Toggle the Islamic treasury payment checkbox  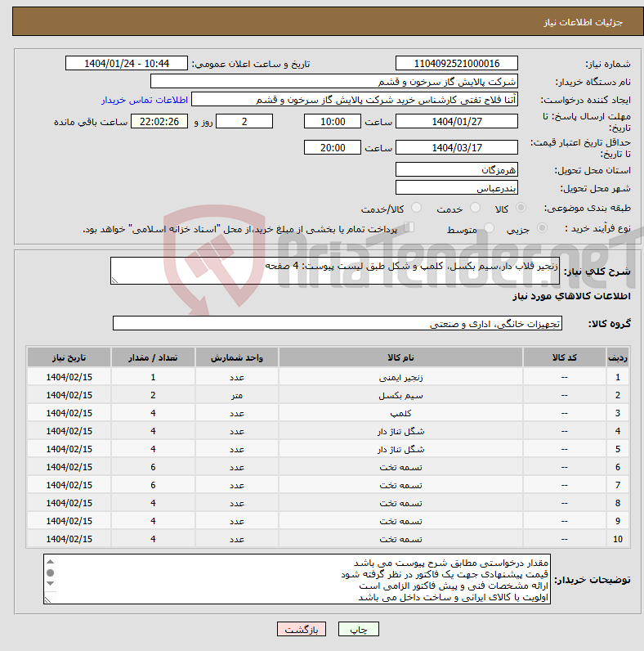click(409, 227)
